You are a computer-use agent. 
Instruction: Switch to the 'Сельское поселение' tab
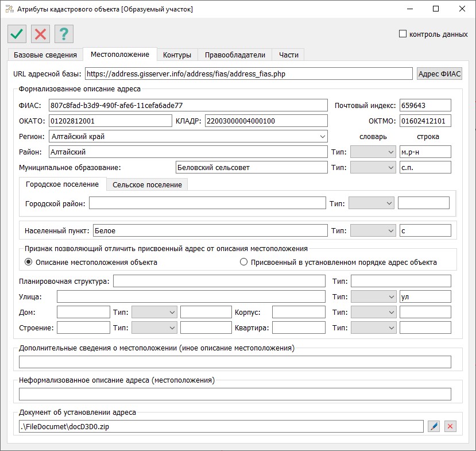click(x=147, y=185)
